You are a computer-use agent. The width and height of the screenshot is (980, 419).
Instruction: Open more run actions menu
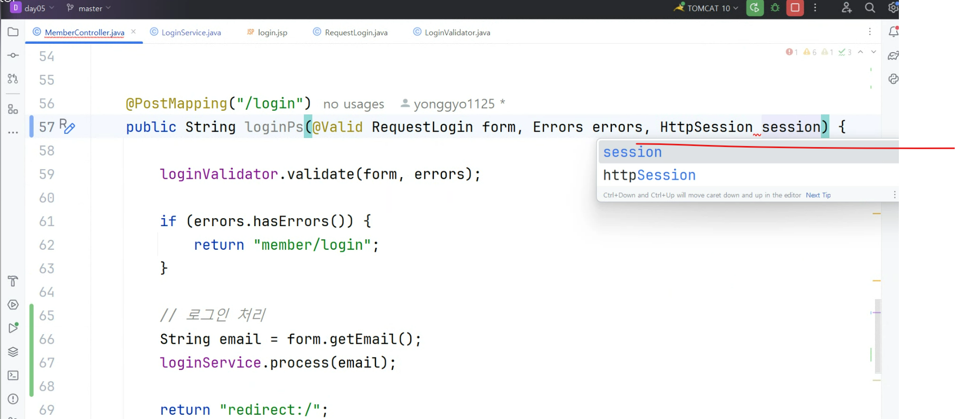[x=815, y=8]
